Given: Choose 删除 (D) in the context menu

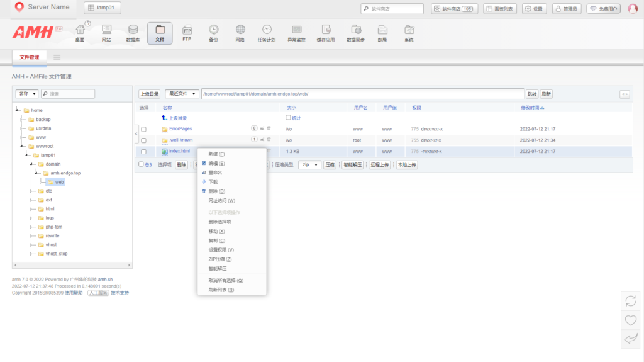Looking at the screenshot, I should [231, 191].
